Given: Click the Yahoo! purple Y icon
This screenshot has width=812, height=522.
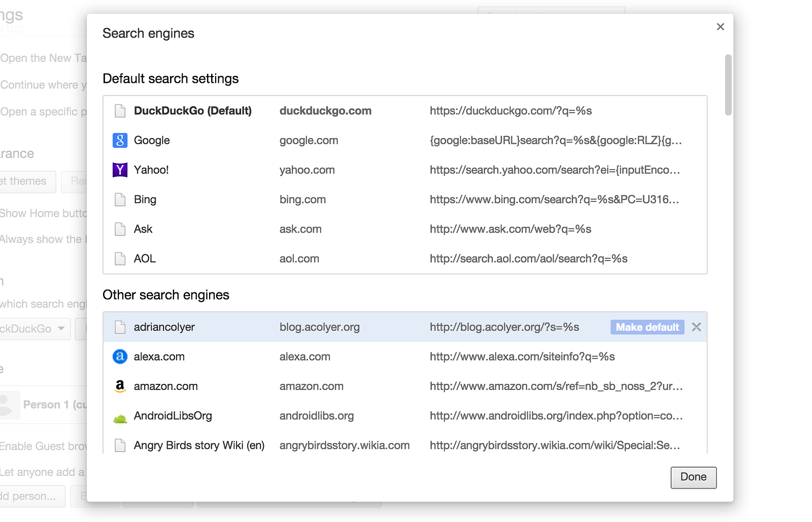Looking at the screenshot, I should coord(120,170).
